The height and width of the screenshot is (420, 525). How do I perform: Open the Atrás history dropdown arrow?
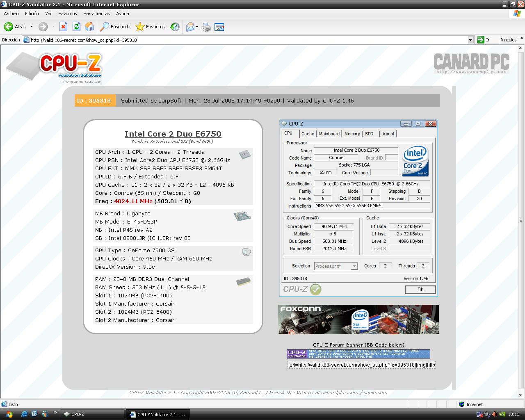click(x=32, y=27)
